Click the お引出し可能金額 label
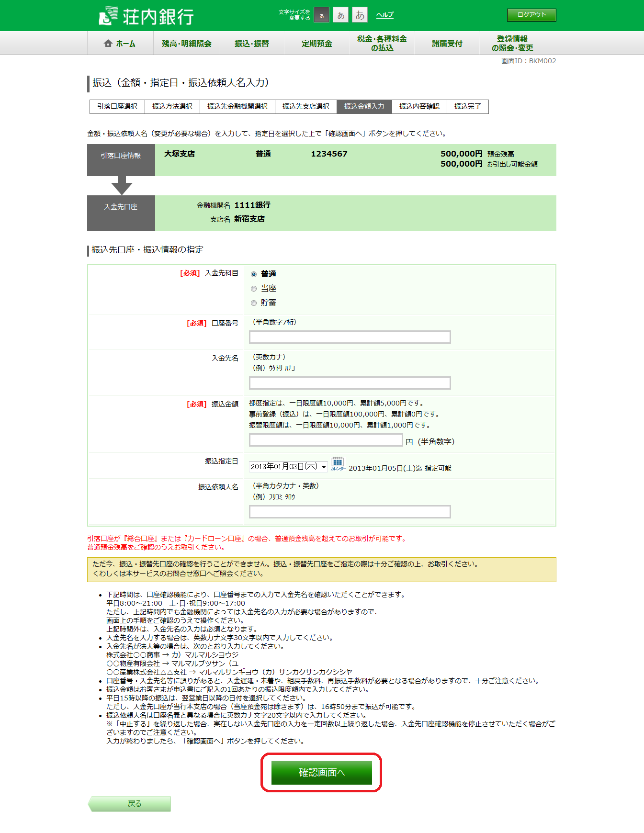The width and height of the screenshot is (644, 833). [512, 164]
